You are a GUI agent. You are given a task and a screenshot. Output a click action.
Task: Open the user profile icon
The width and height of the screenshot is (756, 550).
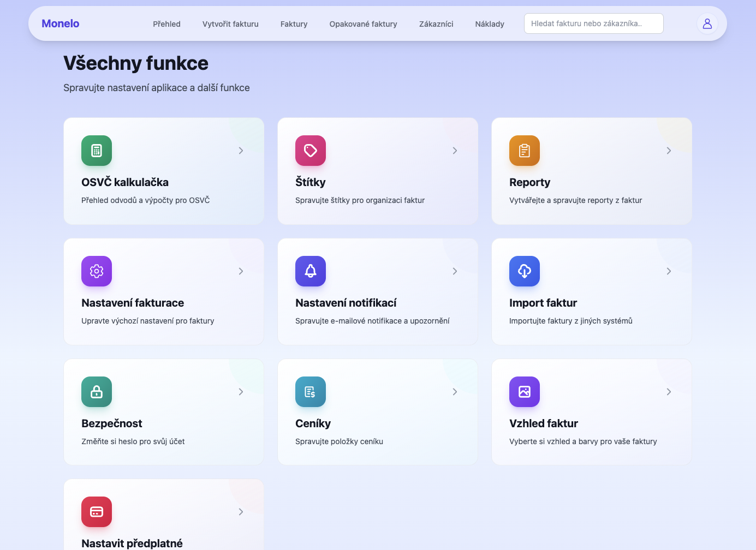point(707,23)
